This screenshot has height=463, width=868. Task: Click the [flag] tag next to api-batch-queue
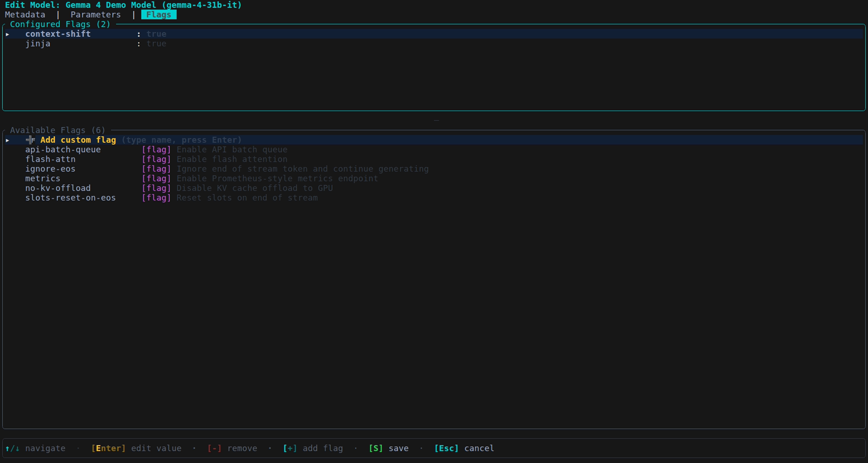point(156,150)
